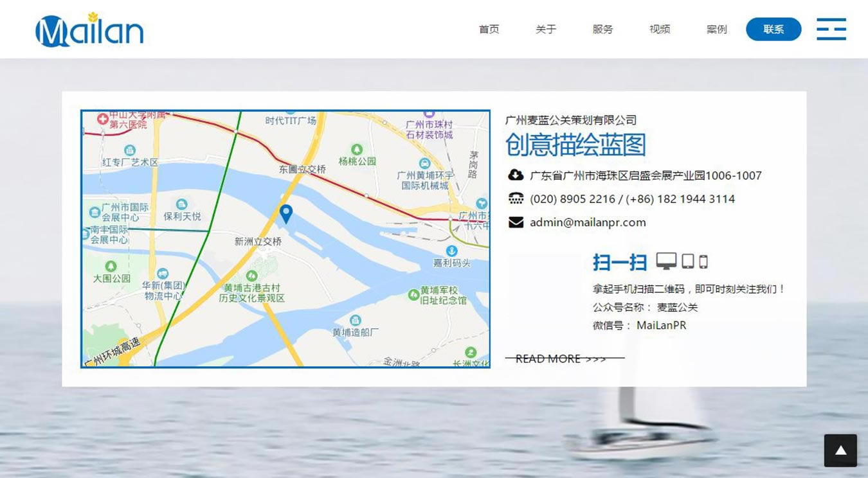Image resolution: width=868 pixels, height=478 pixels.
Task: Open the 视频 menu item
Action: point(659,30)
